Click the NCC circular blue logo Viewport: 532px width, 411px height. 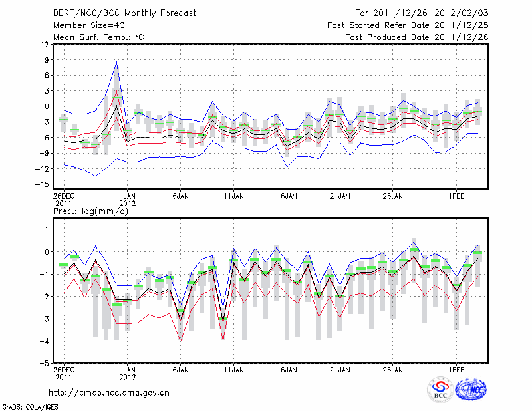click(x=470, y=390)
